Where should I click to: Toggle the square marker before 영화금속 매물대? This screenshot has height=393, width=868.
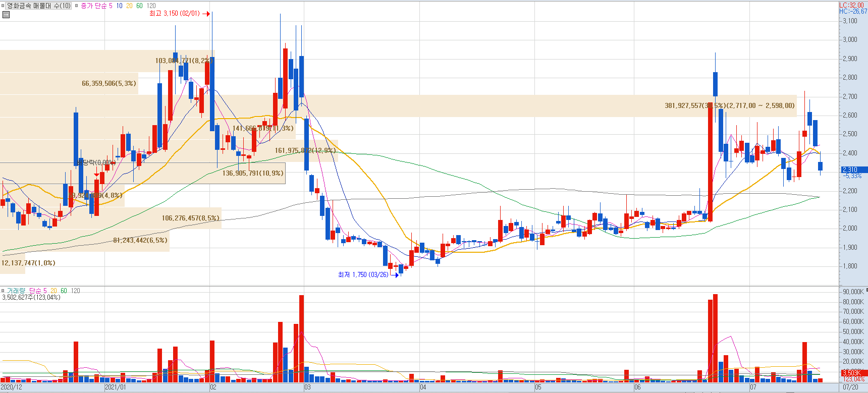pos(3,6)
